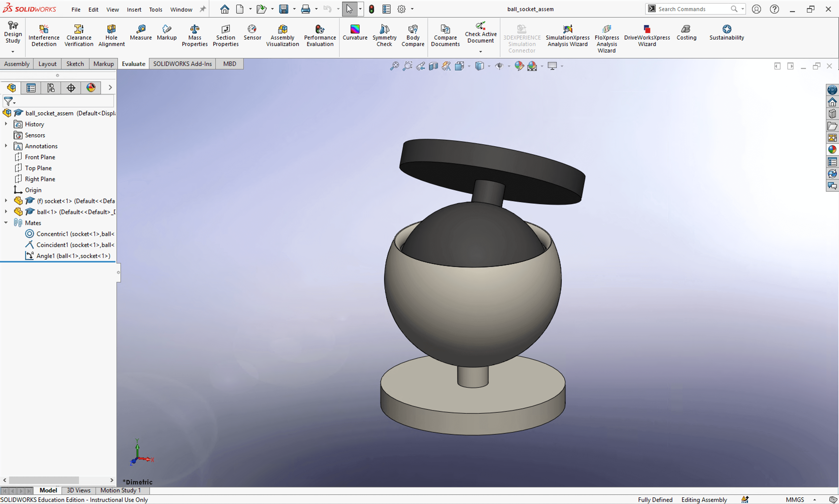The height and width of the screenshot is (504, 839).
Task: Open the Body Compare tool
Action: tap(413, 36)
